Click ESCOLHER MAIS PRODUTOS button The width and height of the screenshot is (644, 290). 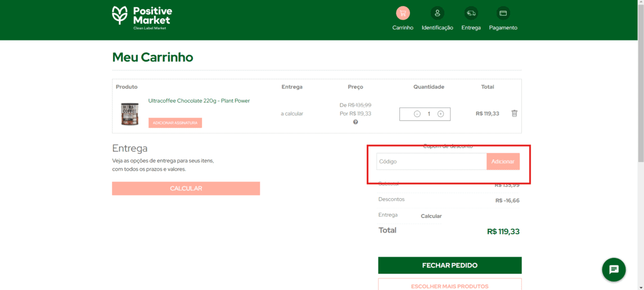pos(450,286)
